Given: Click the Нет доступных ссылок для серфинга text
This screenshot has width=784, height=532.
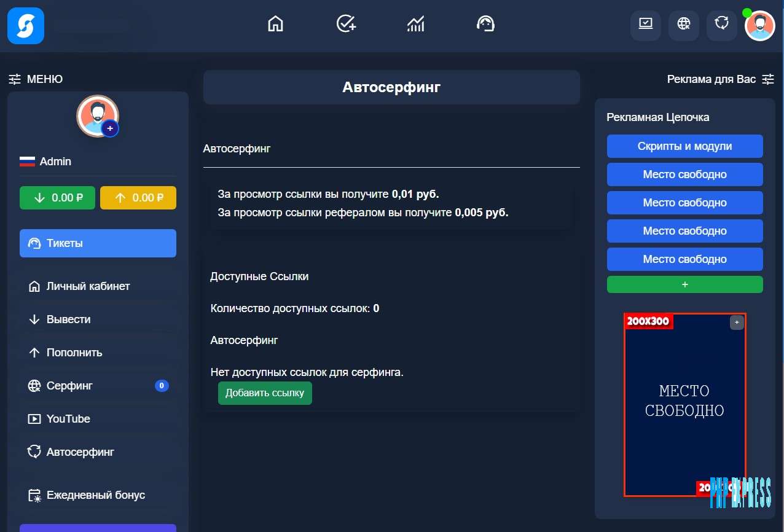Looking at the screenshot, I should (307, 372).
